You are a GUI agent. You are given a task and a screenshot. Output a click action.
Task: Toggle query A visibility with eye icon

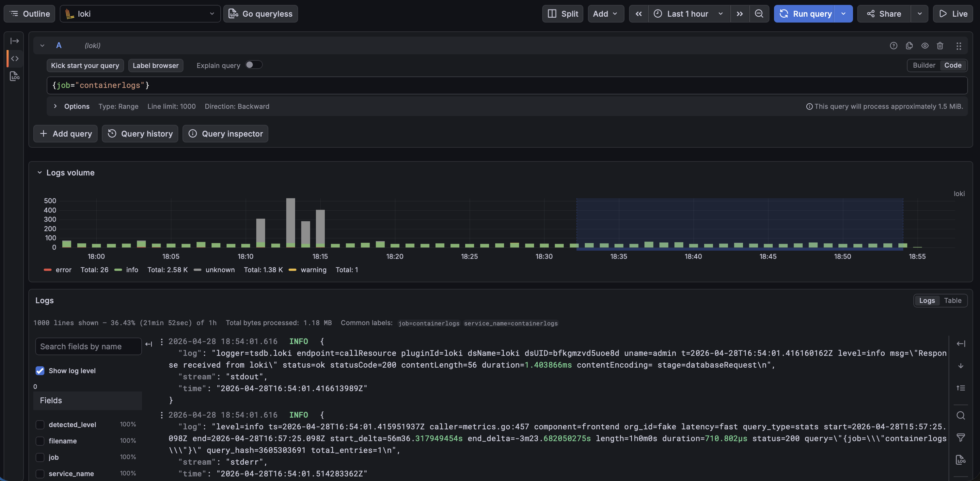pos(925,46)
